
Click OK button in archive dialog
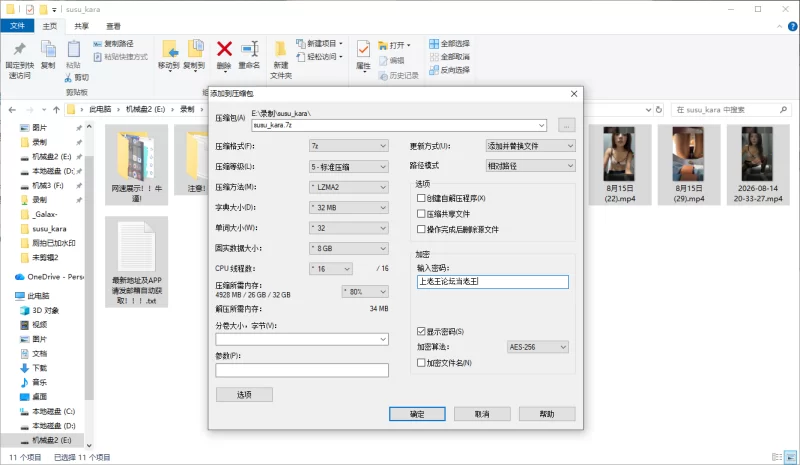tap(417, 414)
